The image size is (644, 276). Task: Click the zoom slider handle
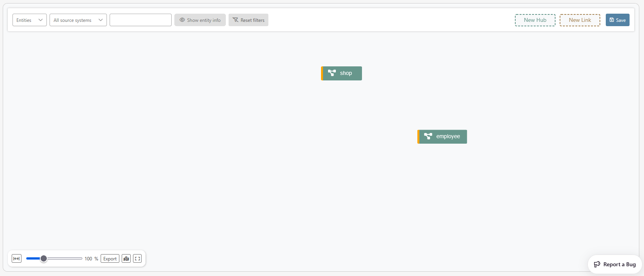click(x=44, y=258)
